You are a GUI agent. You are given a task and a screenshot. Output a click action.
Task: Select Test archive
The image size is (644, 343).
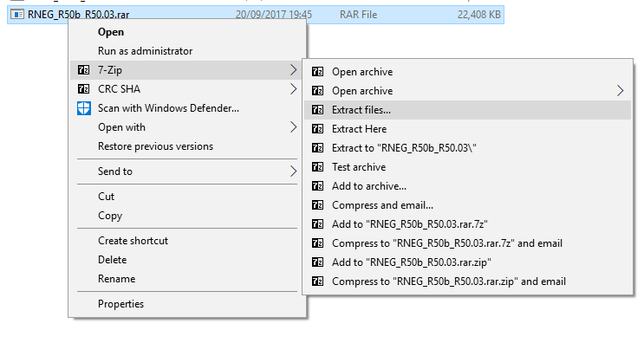point(467,166)
